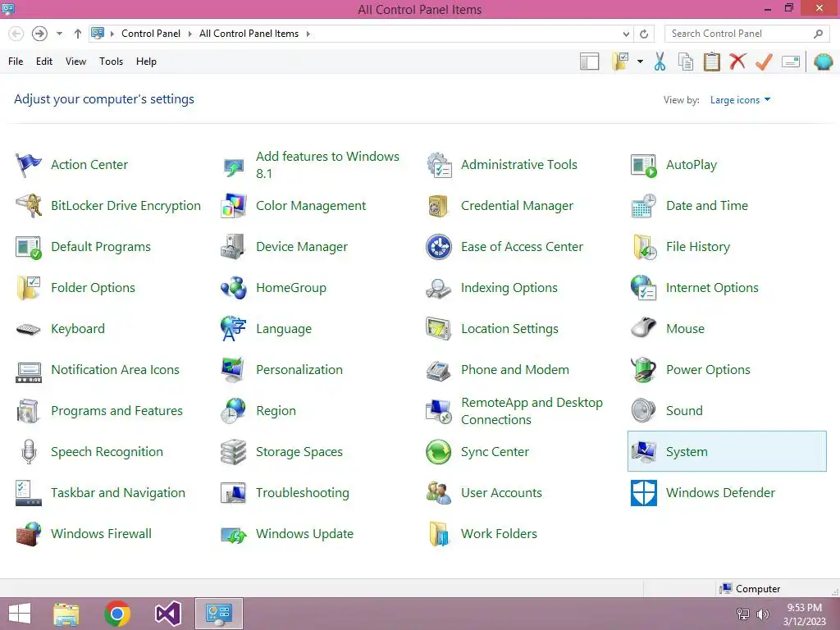Open the HomeGroup spheres icon
The height and width of the screenshot is (630, 840).
[x=234, y=288]
